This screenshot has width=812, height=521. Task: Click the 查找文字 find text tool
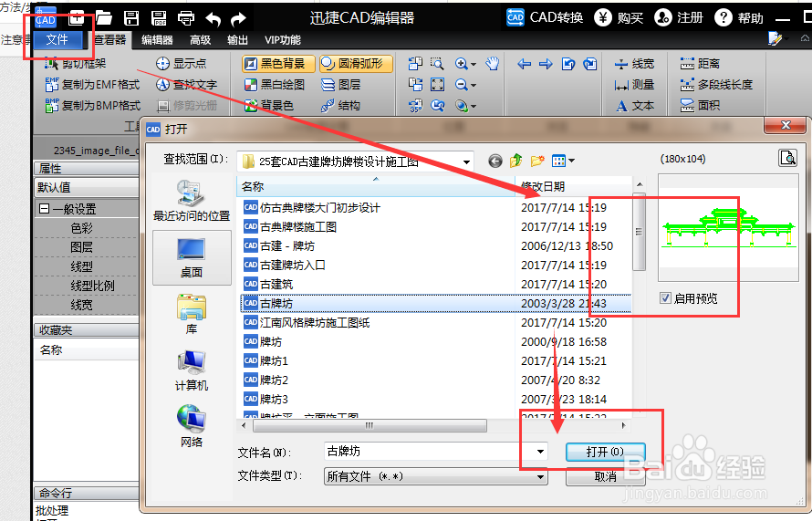tap(186, 85)
